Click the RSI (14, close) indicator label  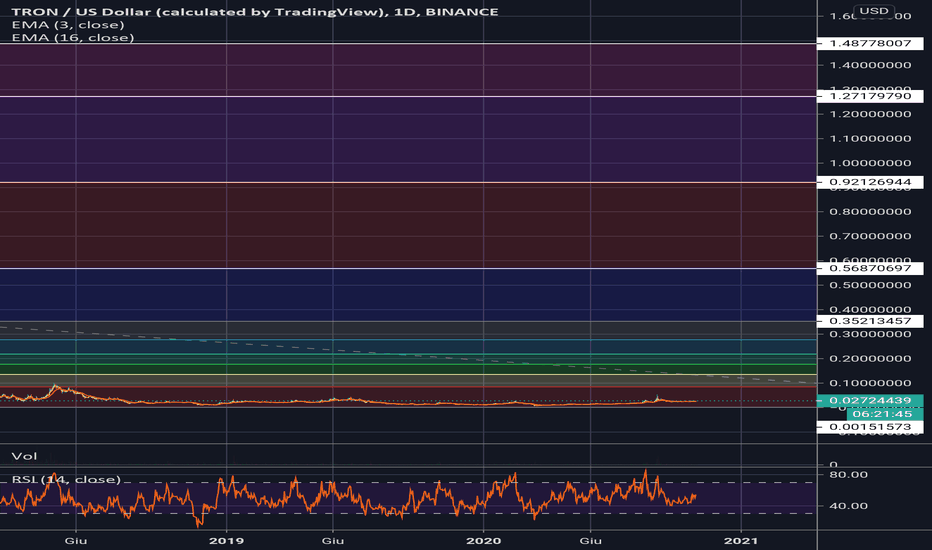66,479
